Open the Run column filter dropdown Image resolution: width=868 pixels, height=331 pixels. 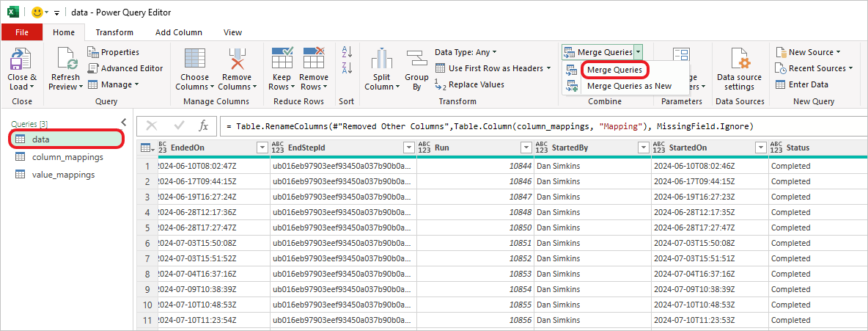[526, 148]
